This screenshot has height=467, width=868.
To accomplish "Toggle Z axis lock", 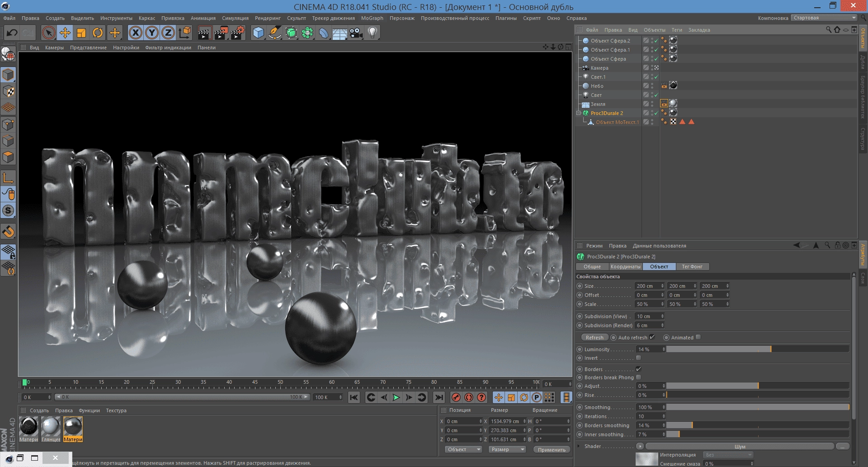I will (168, 33).
